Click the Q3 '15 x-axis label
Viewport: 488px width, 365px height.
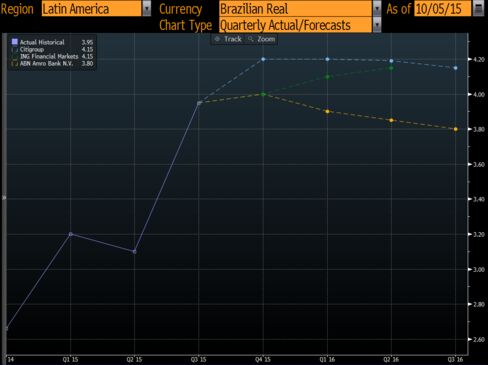pyautogui.click(x=199, y=360)
